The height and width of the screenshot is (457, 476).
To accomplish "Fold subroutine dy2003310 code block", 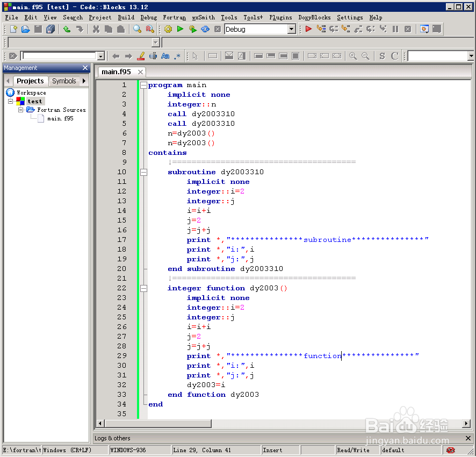I will click(x=143, y=172).
